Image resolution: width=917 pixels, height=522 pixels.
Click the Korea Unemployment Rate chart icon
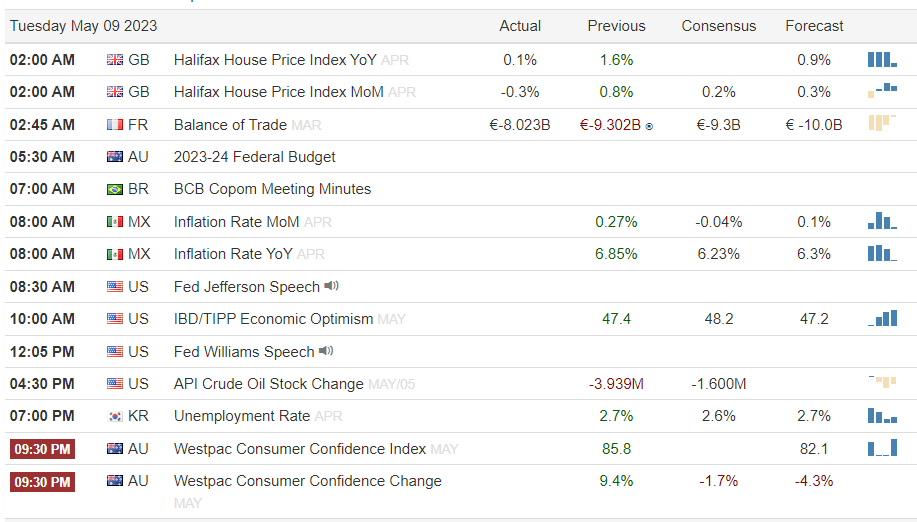[x=881, y=416]
